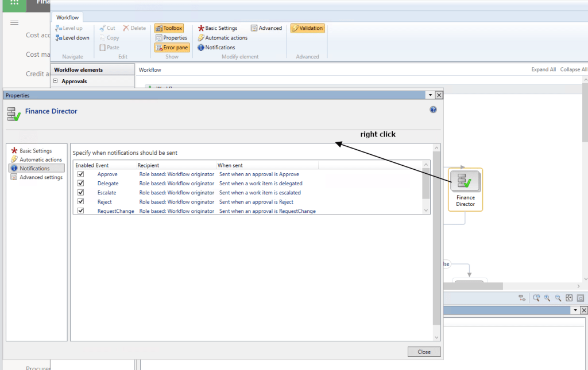Click the Error pane ribbon button
The height and width of the screenshot is (370, 588).
(172, 48)
